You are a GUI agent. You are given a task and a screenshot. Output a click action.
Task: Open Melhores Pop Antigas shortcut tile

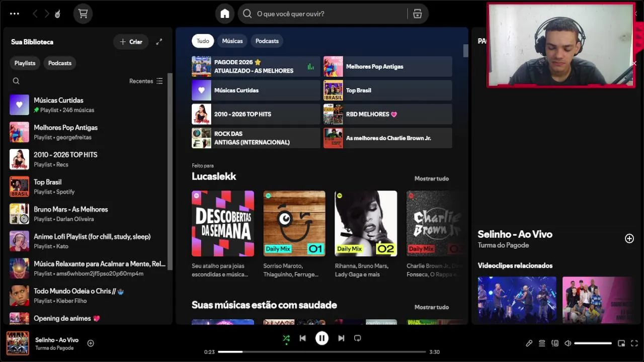pos(387,66)
